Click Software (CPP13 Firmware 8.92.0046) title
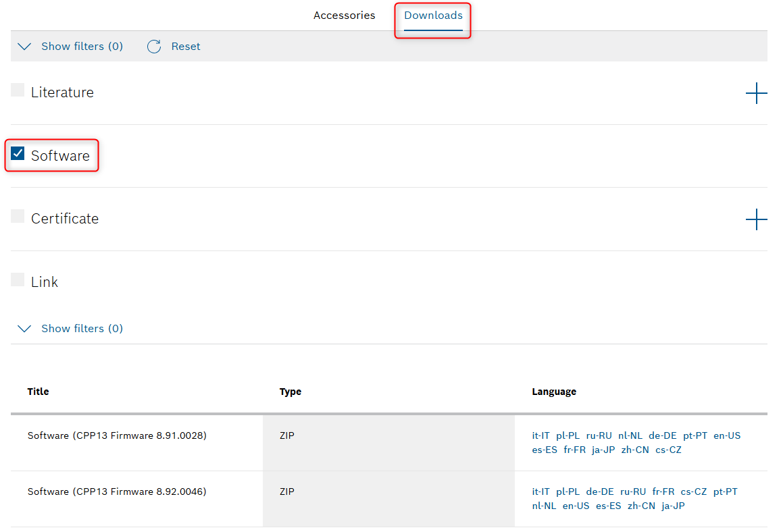This screenshot has width=781, height=532. point(117,491)
